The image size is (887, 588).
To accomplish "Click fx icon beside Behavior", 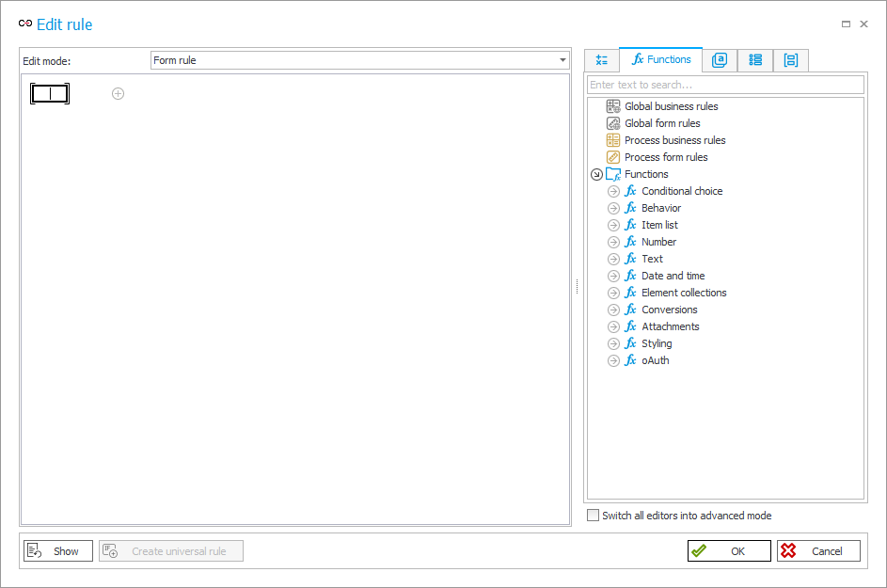I will click(x=631, y=208).
